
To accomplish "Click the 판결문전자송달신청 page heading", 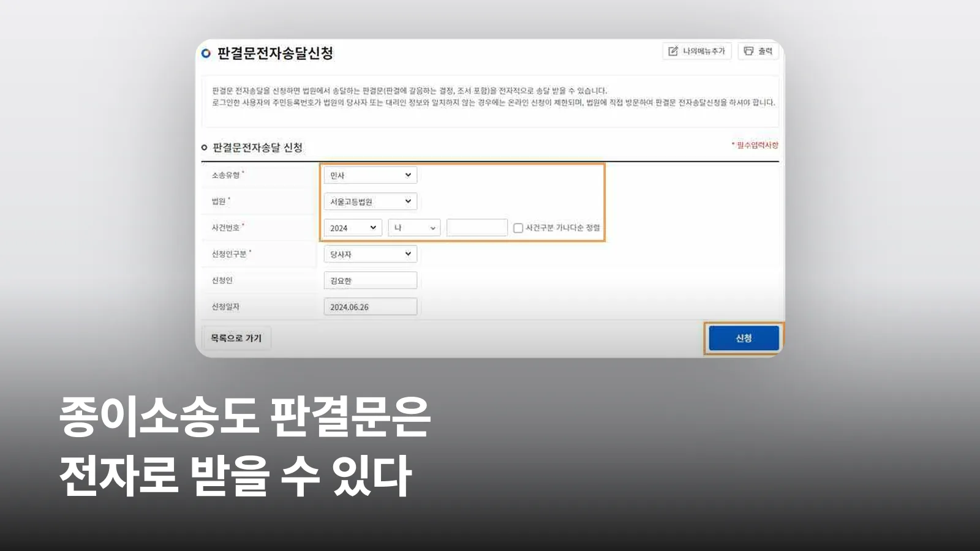I will click(x=275, y=53).
